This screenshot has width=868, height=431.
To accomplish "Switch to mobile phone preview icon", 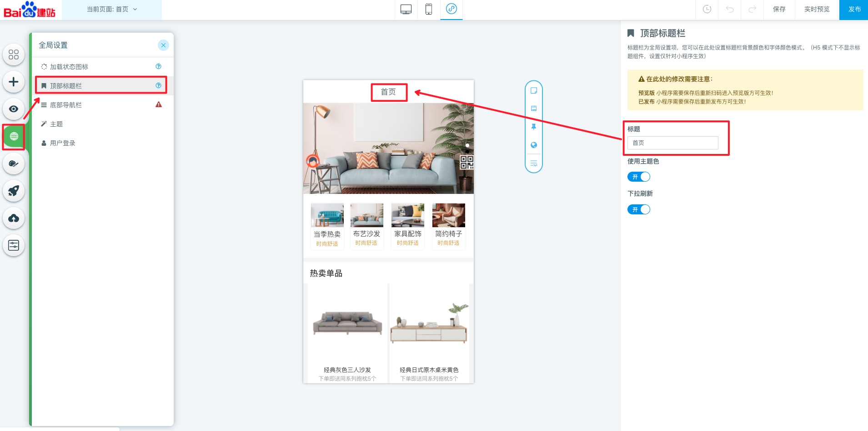I will (x=428, y=9).
